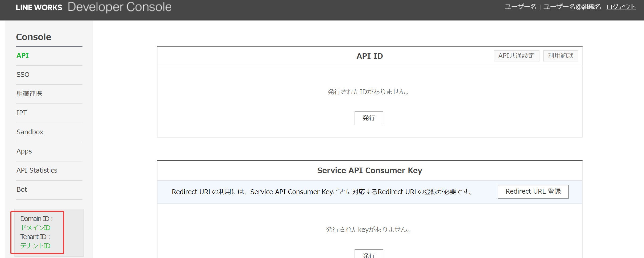The width and height of the screenshot is (644, 258).
Task: Open the 利用約款 terms button
Action: [560, 56]
